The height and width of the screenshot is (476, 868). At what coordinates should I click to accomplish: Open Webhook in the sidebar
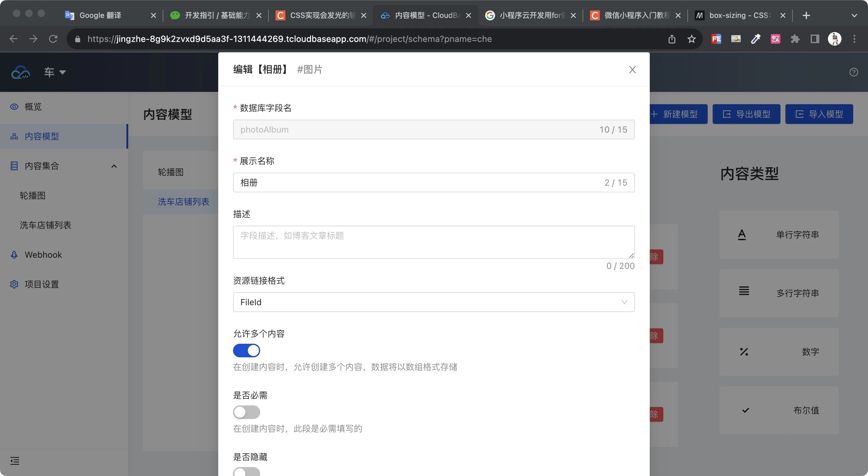(43, 255)
